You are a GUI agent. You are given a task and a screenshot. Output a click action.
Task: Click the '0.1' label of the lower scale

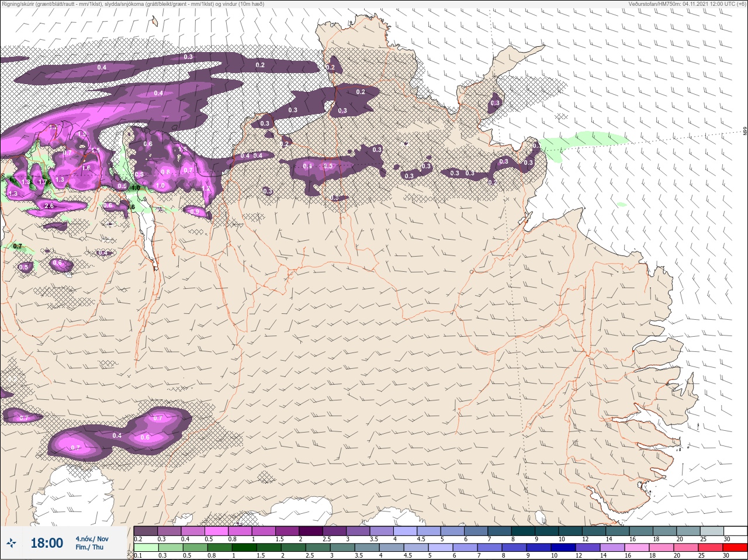pos(137,556)
